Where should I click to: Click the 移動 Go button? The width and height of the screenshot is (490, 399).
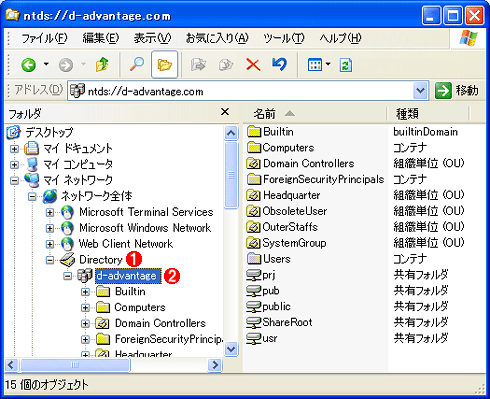456,91
